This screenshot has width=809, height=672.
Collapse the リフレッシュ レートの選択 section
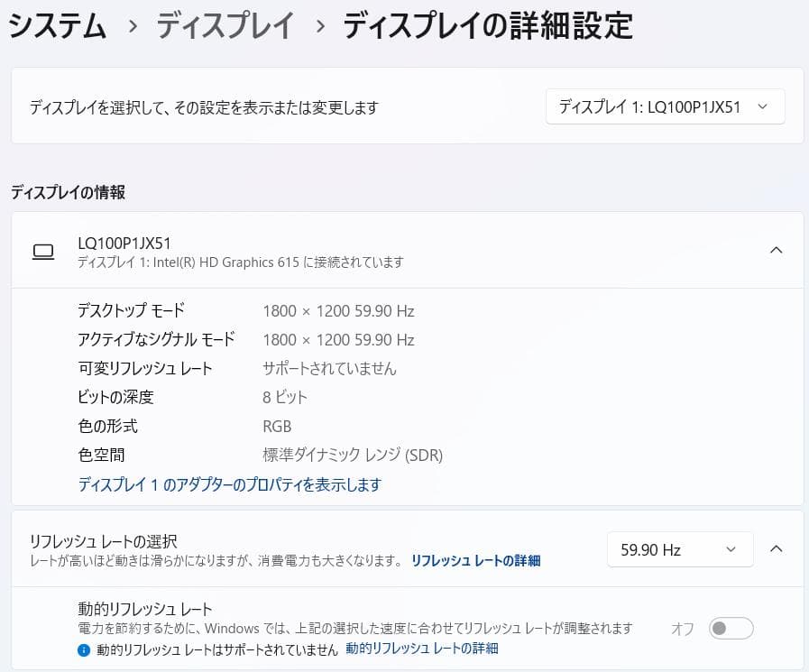(x=777, y=549)
